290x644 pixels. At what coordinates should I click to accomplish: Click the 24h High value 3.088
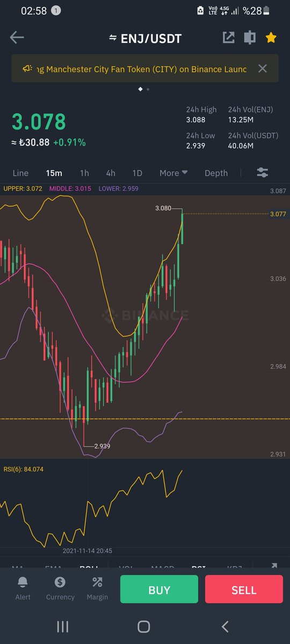(196, 120)
